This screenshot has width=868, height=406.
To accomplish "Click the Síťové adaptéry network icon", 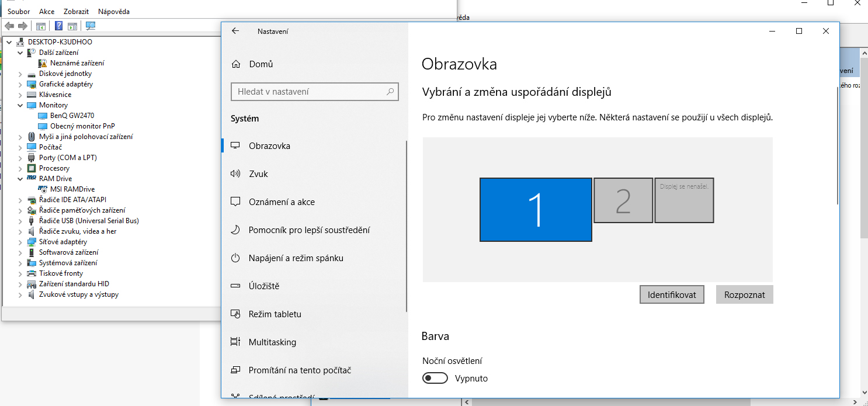I will (x=32, y=242).
